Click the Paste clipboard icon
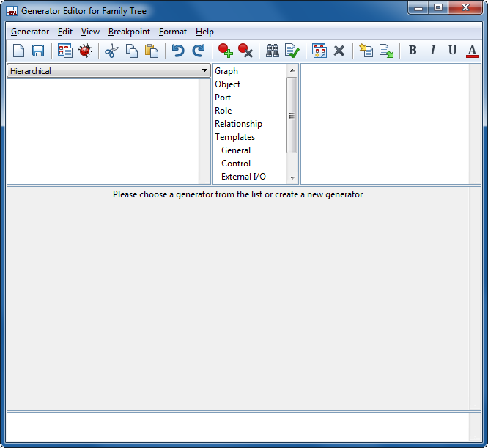 pos(152,51)
